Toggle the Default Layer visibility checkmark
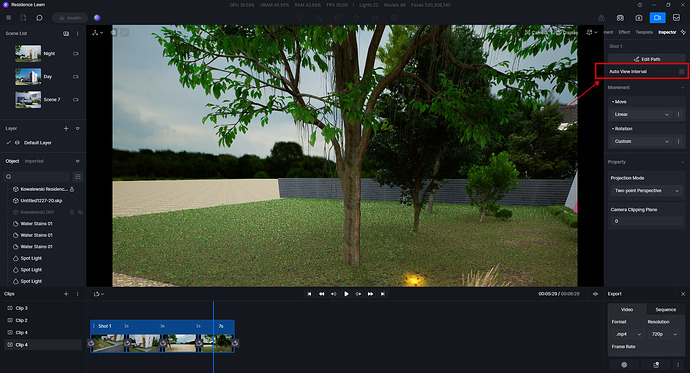Image resolution: width=690 pixels, height=373 pixels. pyautogui.click(x=8, y=143)
